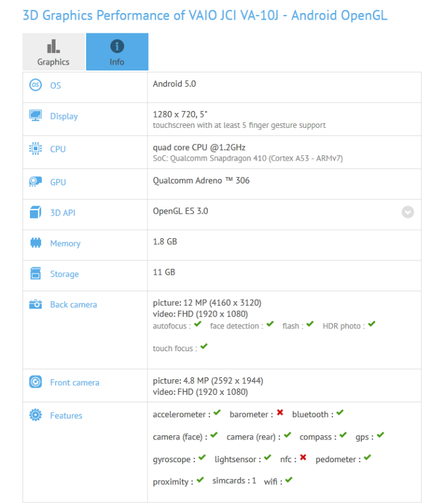
Task: Click the Android 5.0 value
Action: [174, 84]
